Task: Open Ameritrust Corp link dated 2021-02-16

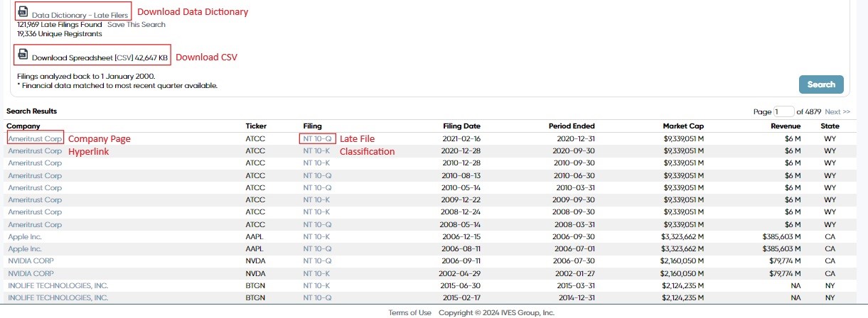Action: [35, 139]
